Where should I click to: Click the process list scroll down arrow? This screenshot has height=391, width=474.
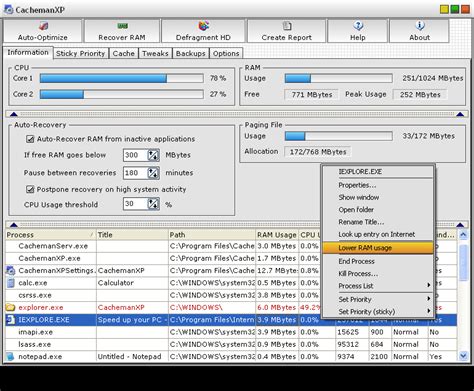tap(463, 356)
